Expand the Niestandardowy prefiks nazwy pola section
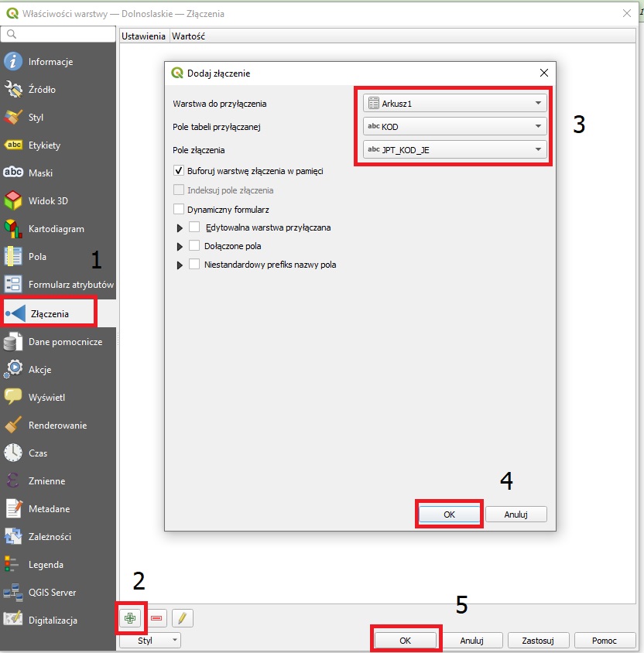This screenshot has height=653, width=644. click(180, 265)
